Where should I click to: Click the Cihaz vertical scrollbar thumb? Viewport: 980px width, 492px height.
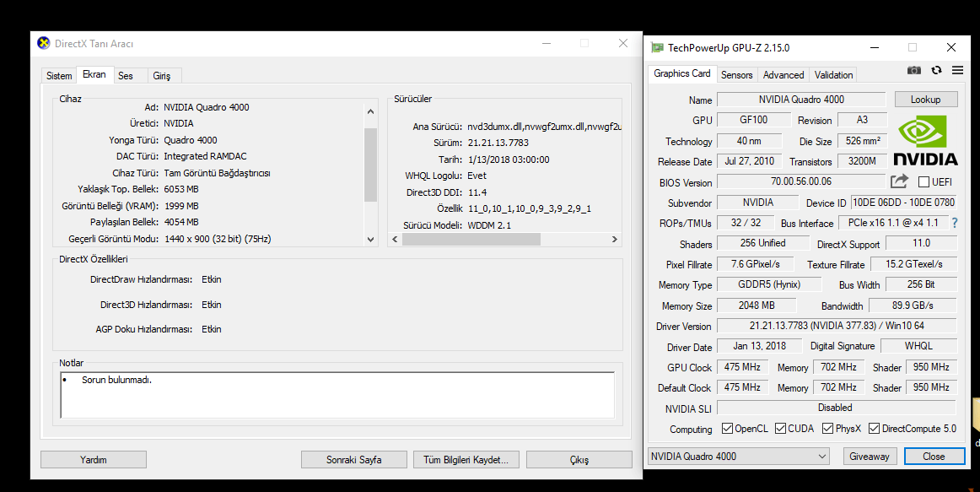click(x=370, y=165)
